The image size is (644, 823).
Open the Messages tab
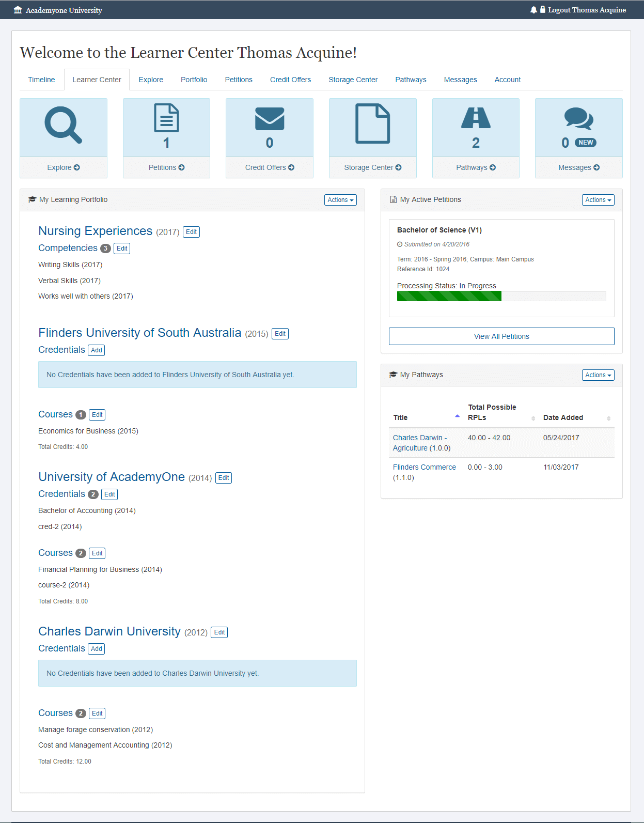[460, 80]
